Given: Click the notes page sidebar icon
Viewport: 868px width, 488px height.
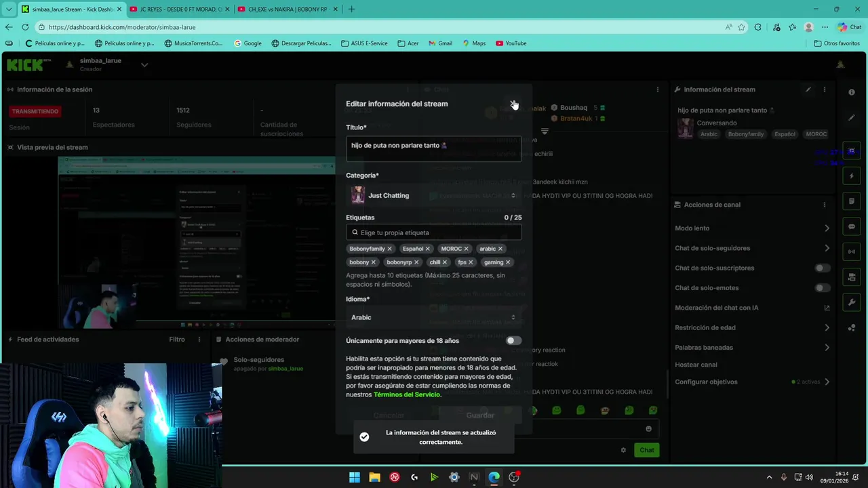Looking at the screenshot, I should coord(852,201).
